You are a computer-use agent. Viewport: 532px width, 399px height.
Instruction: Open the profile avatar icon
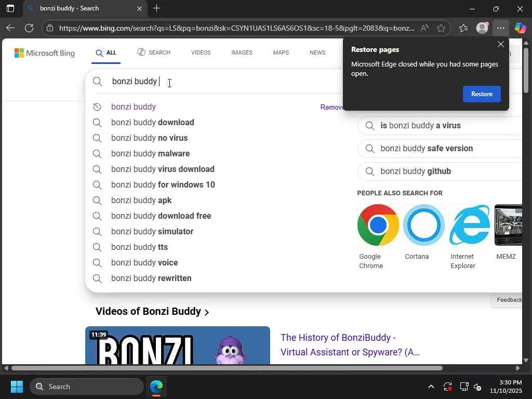[482, 28]
